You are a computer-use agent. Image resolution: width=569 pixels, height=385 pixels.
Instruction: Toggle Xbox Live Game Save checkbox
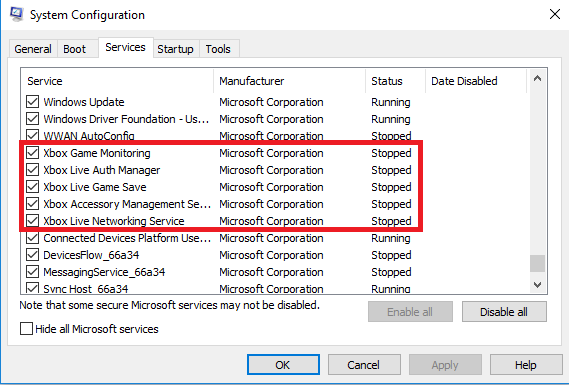[33, 187]
